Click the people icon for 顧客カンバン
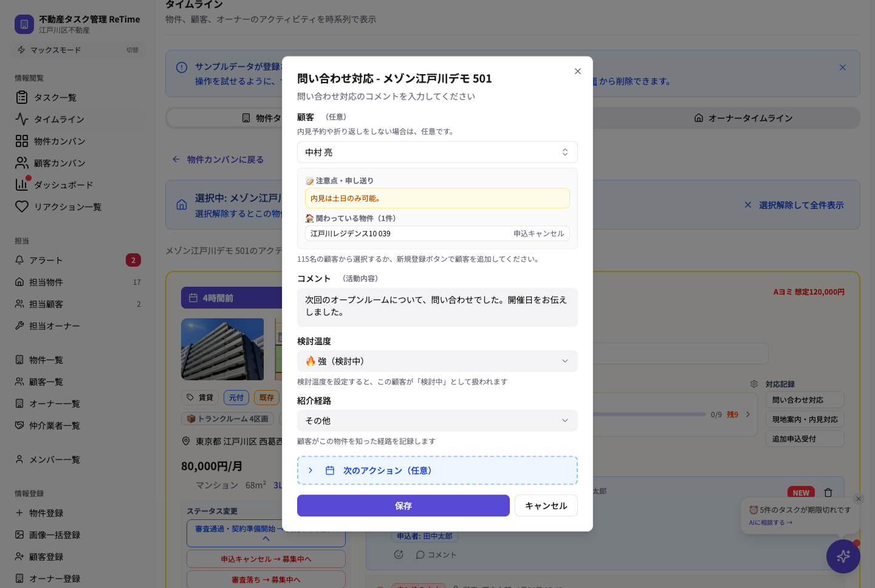The height and width of the screenshot is (588, 875). pyautogui.click(x=22, y=163)
